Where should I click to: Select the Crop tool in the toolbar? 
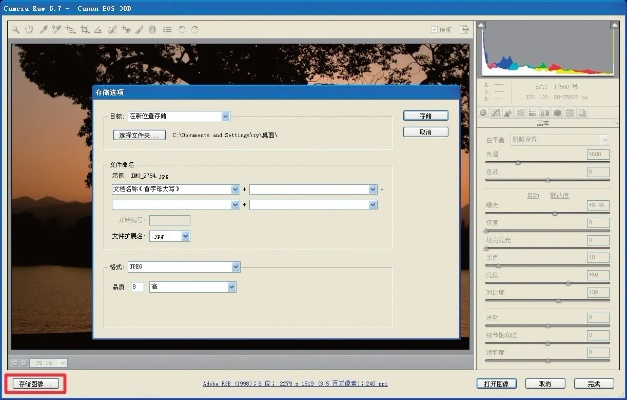click(86, 30)
